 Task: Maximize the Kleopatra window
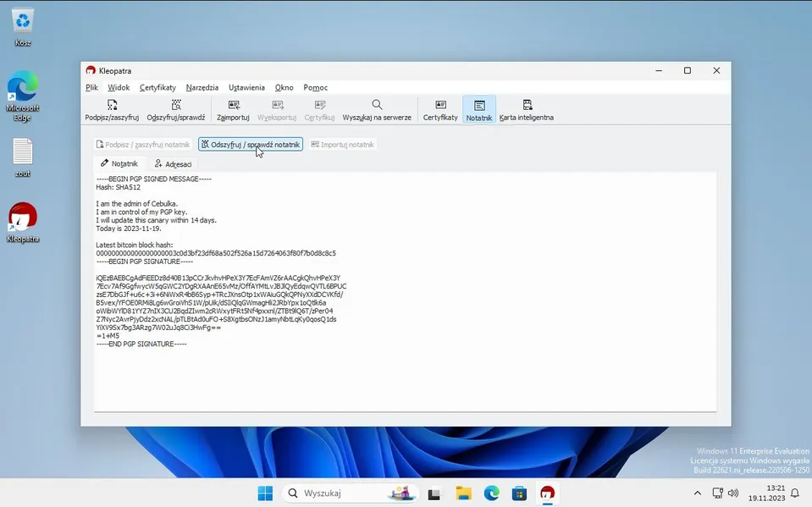pos(688,70)
